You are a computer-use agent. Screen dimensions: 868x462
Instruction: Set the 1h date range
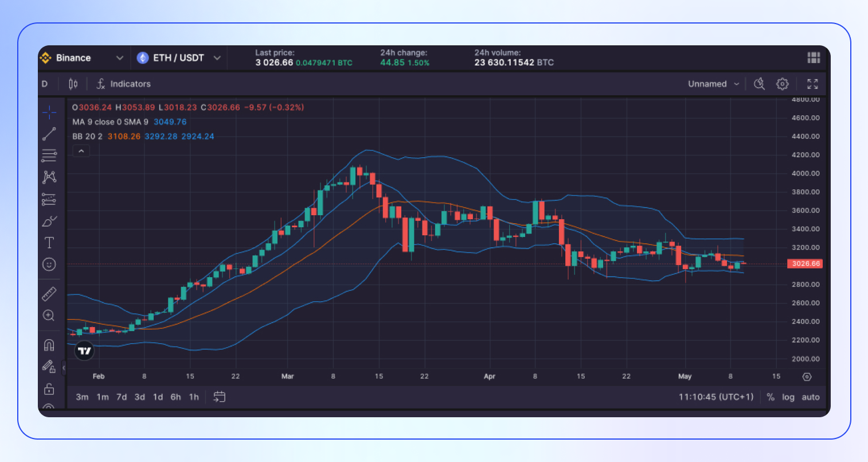coord(194,397)
